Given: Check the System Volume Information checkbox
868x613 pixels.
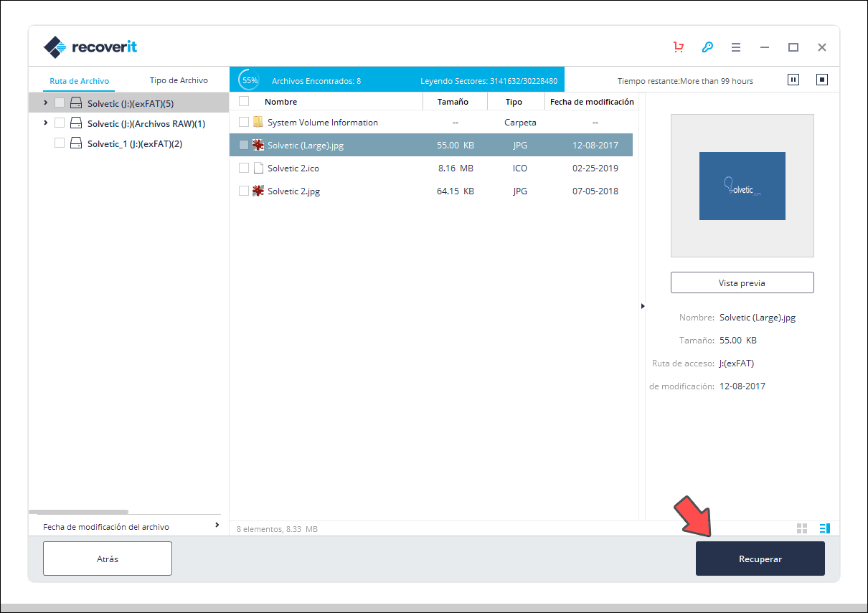Looking at the screenshot, I should [x=244, y=122].
